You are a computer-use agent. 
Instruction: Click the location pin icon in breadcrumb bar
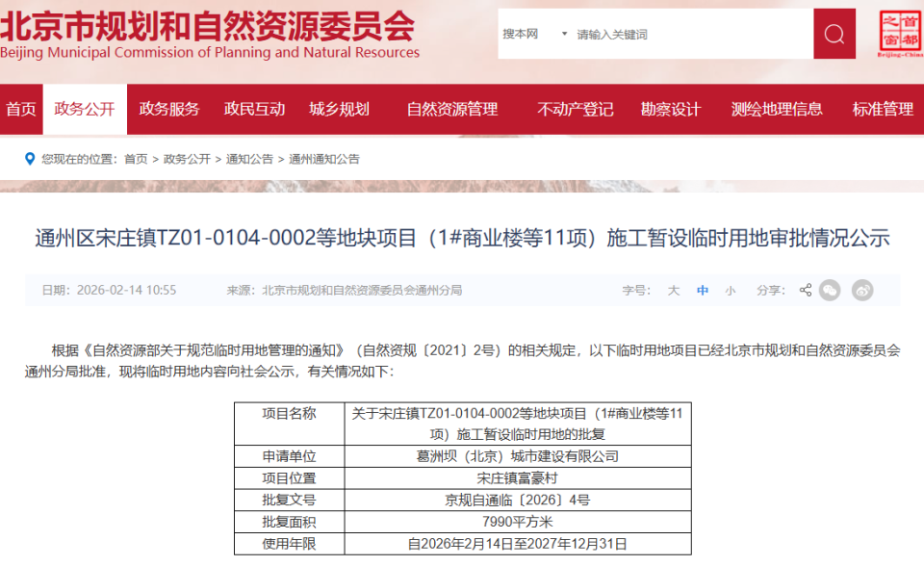click(29, 156)
